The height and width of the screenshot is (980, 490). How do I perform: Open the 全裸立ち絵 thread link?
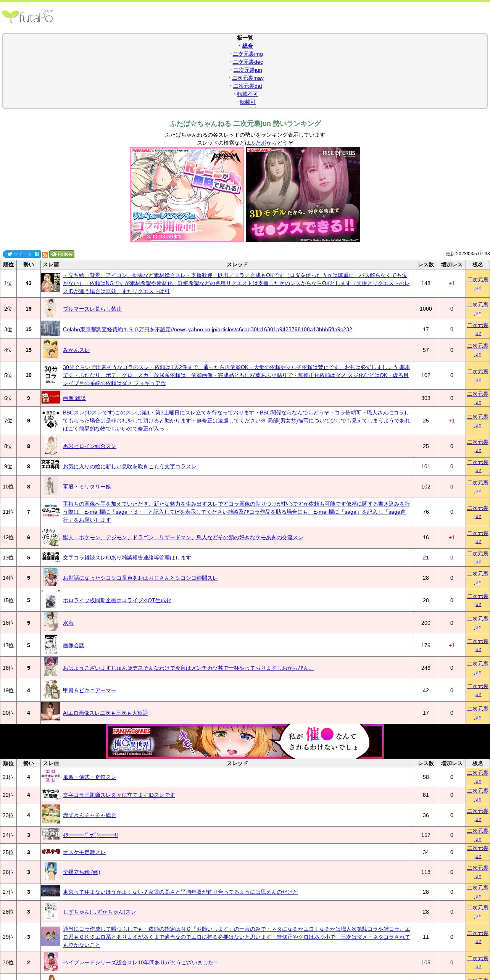click(x=82, y=872)
